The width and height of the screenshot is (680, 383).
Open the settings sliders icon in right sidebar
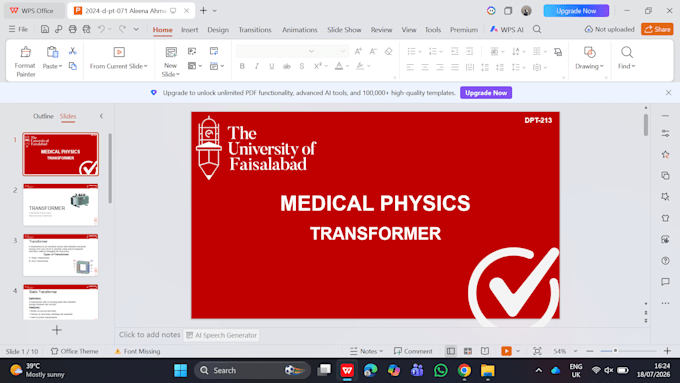pyautogui.click(x=665, y=134)
